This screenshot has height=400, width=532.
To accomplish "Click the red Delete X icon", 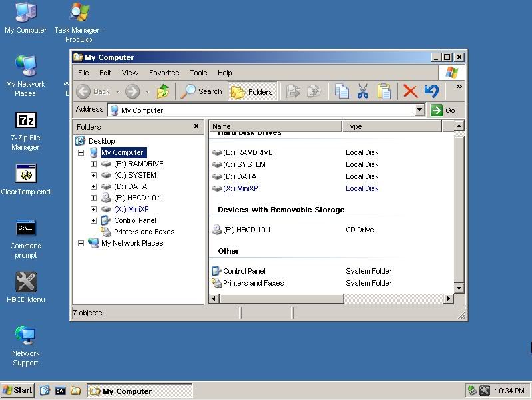I will pos(410,91).
